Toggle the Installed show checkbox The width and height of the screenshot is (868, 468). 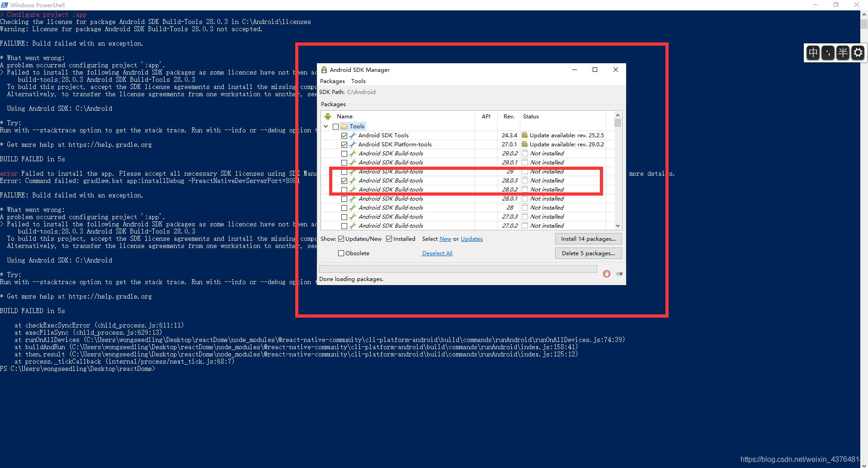[389, 239]
